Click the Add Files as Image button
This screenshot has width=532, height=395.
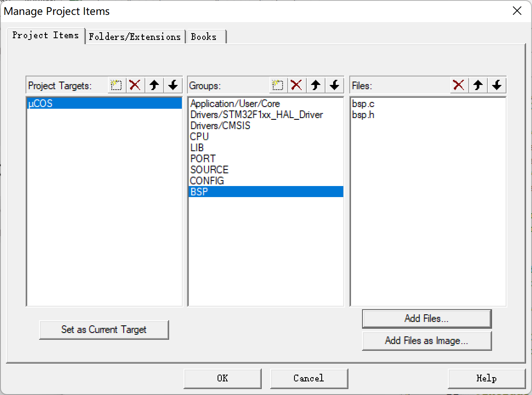click(x=426, y=341)
